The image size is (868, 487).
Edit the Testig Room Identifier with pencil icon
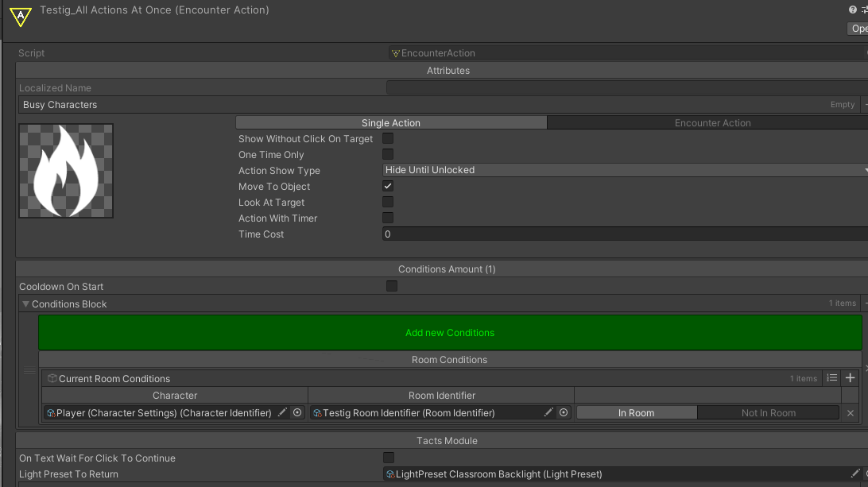[x=548, y=412]
